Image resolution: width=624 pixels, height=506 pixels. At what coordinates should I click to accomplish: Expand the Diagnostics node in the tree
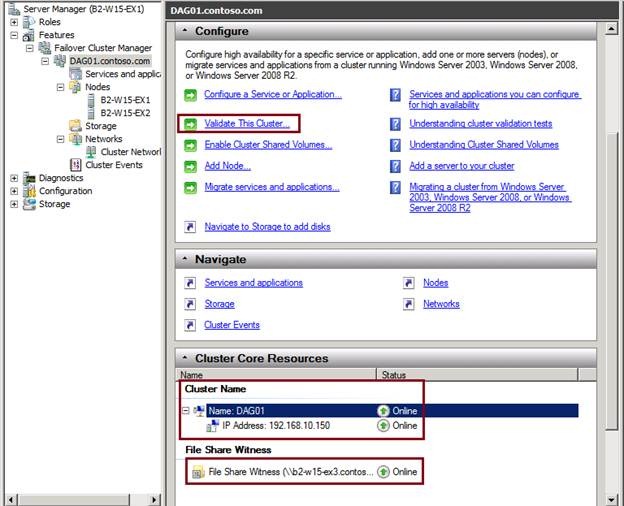(14, 178)
